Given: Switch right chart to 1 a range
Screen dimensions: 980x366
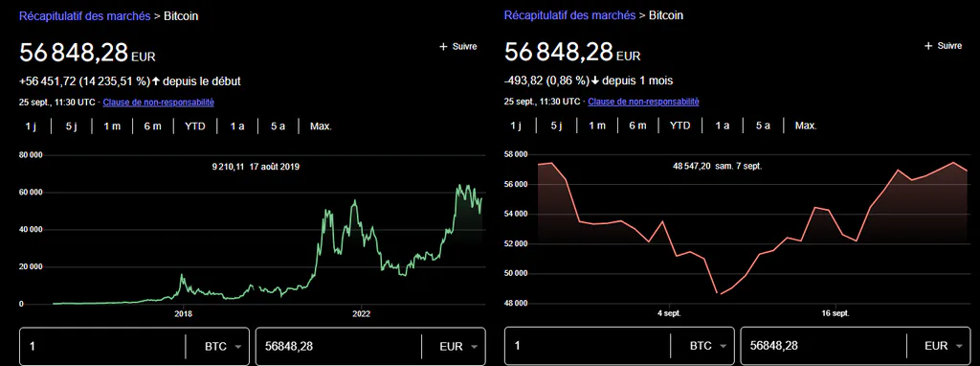Looking at the screenshot, I should coord(722,126).
